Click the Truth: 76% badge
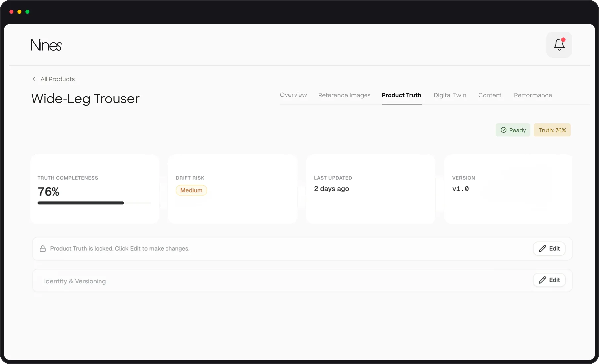Viewport: 599px width, 364px height. [x=552, y=130]
